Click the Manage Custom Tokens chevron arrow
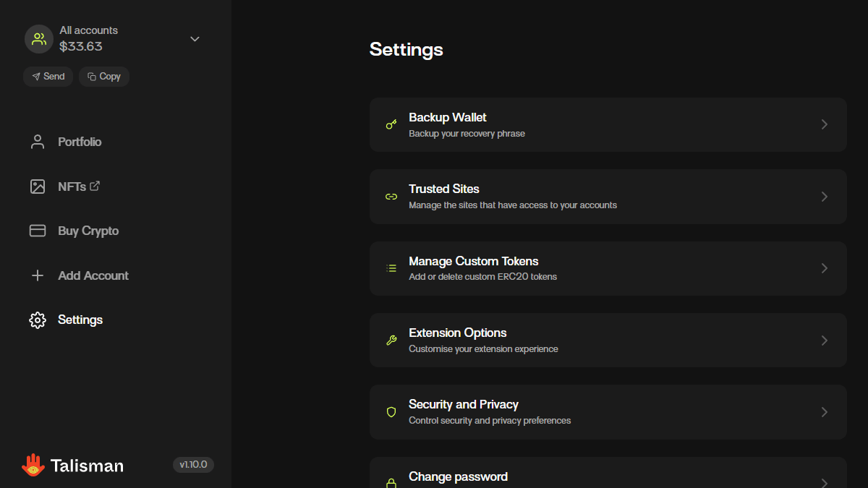868x488 pixels. pos(824,268)
